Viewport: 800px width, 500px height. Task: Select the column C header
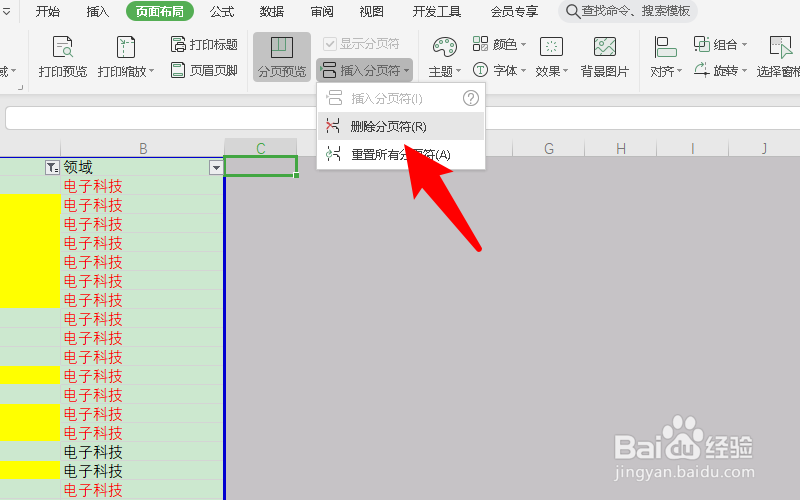261,148
